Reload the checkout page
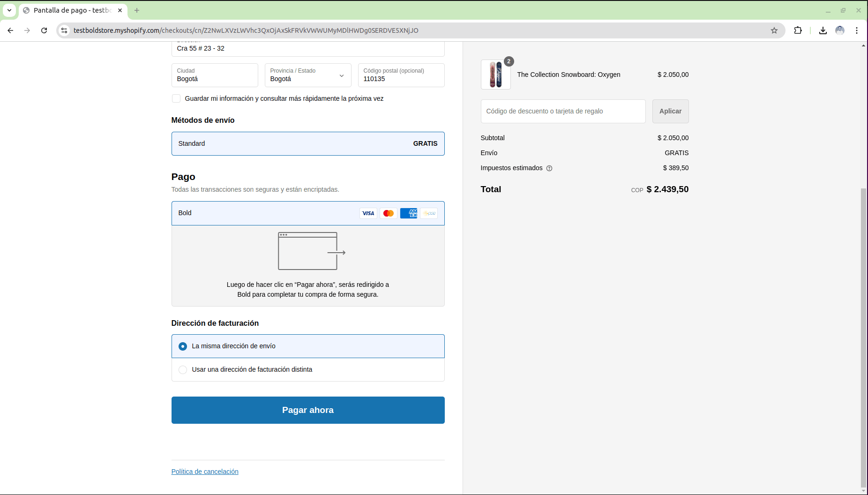 coord(44,30)
